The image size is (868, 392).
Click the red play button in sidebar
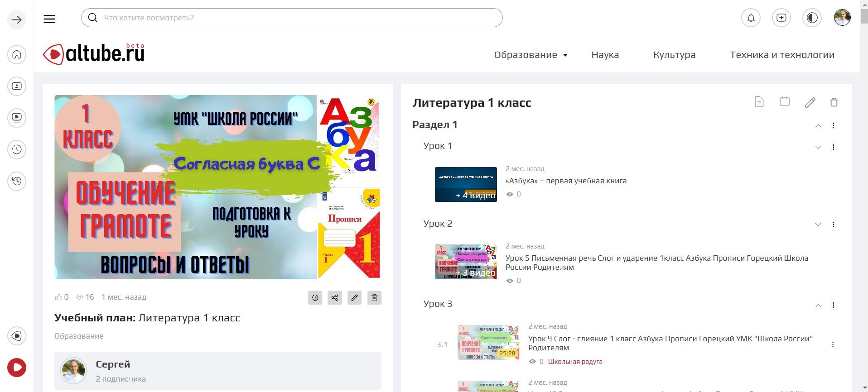pos(17,368)
